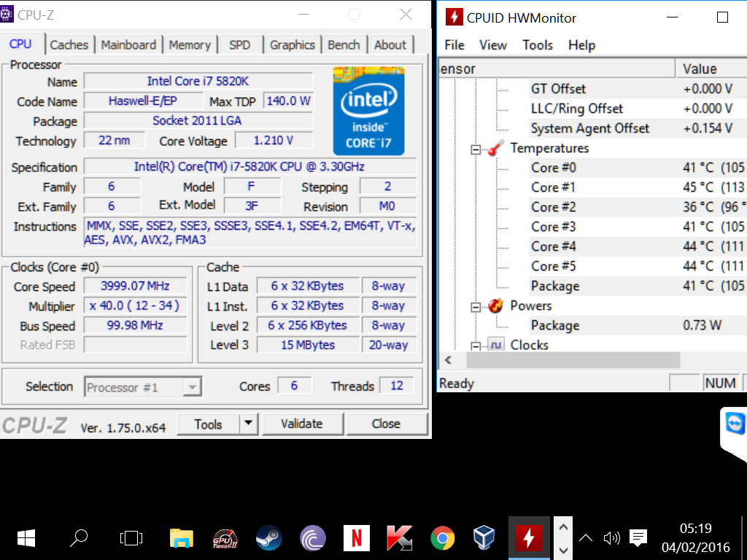Click the Intel Inside Core i7 logo
747x560 pixels.
368,111
